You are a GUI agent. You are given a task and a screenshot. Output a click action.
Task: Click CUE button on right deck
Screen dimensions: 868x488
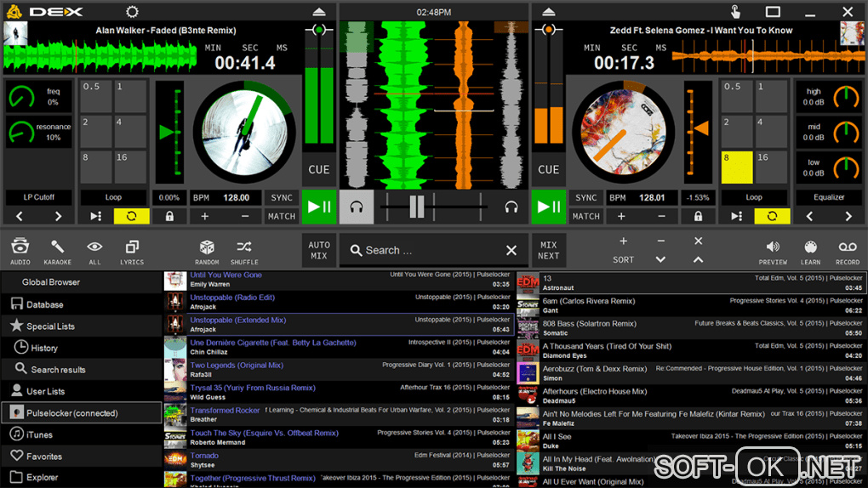tap(548, 170)
